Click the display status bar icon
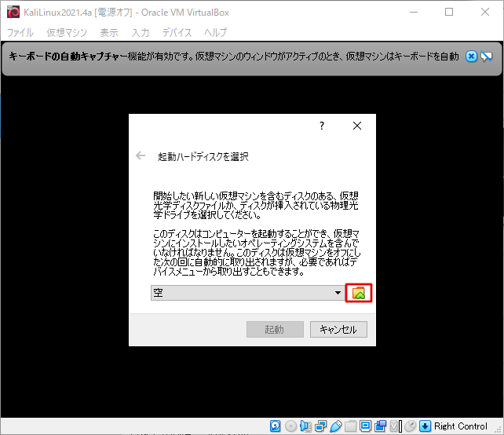This screenshot has width=504, height=435. 366,426
